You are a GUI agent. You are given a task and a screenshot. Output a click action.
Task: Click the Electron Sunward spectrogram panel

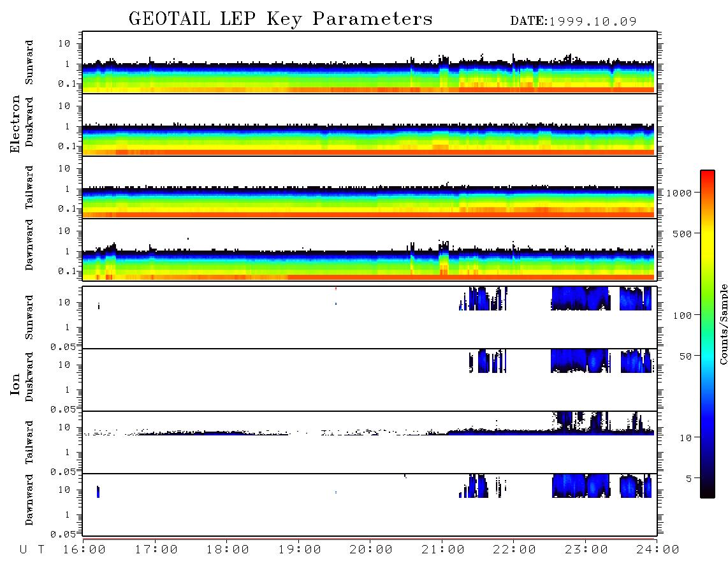[370, 62]
